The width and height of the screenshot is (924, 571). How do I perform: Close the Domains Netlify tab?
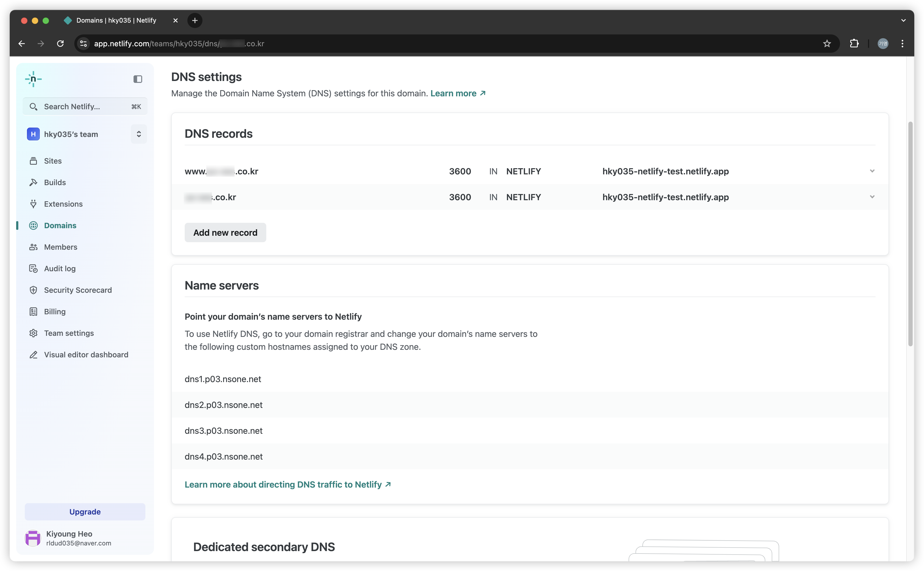click(175, 20)
